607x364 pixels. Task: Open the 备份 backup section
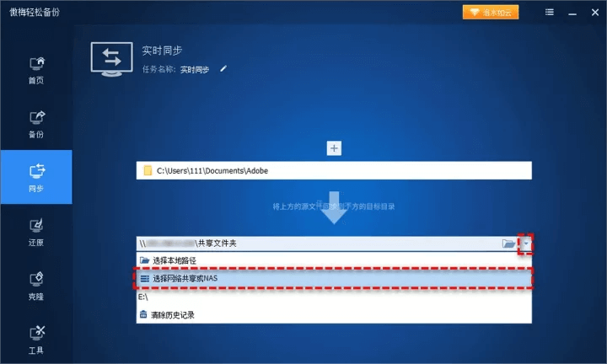(x=36, y=125)
